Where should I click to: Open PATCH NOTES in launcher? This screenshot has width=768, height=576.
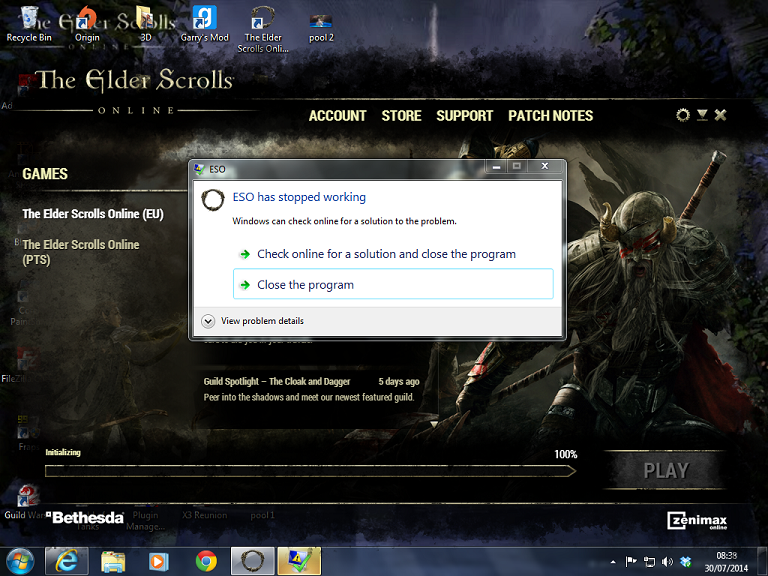click(x=551, y=116)
